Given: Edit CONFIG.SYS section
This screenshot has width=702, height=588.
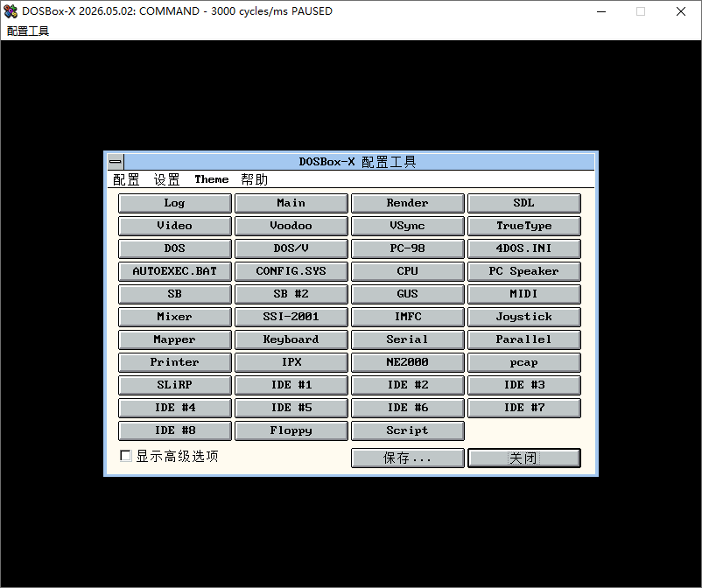Looking at the screenshot, I should point(291,271).
